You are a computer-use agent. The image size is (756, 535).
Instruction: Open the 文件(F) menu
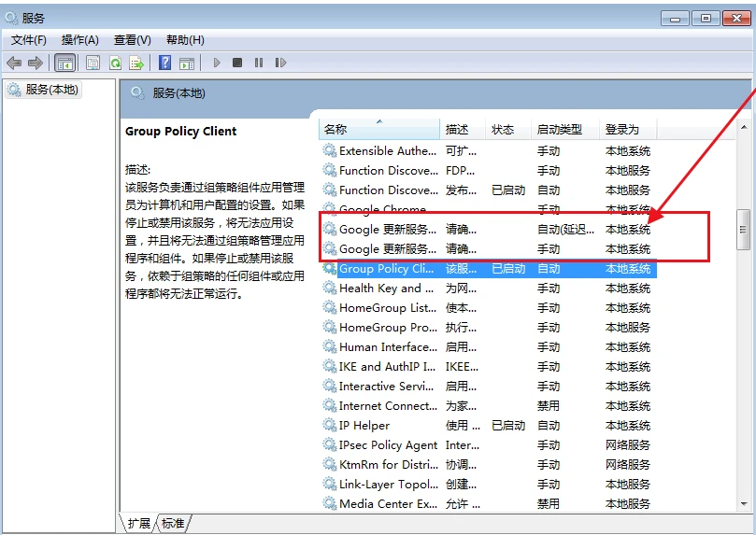pyautogui.click(x=28, y=40)
